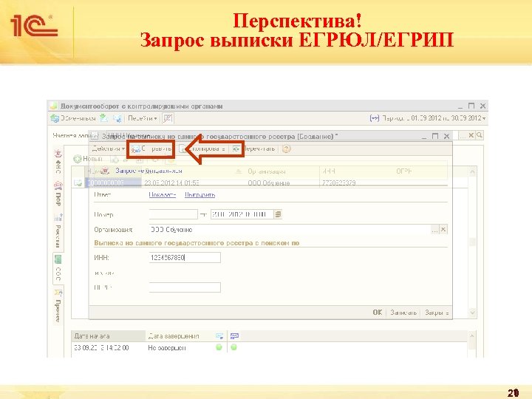Open the Перейти dropdown in the main toolbar
Image resolution: width=532 pixels, height=399 pixels.
(143, 118)
